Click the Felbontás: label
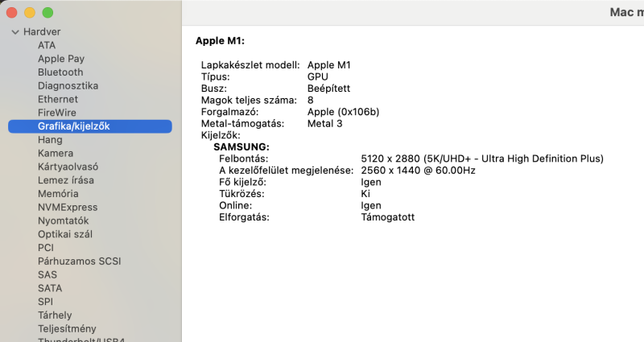This screenshot has height=342, width=644. tap(244, 159)
